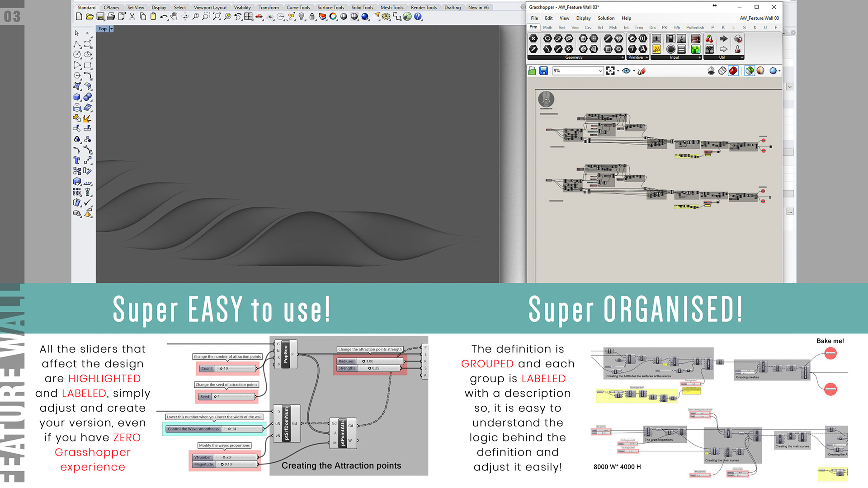Screen dimensions: 868x488
Task: Open the Top viewport title dropdown arrow
Action: [x=111, y=29]
